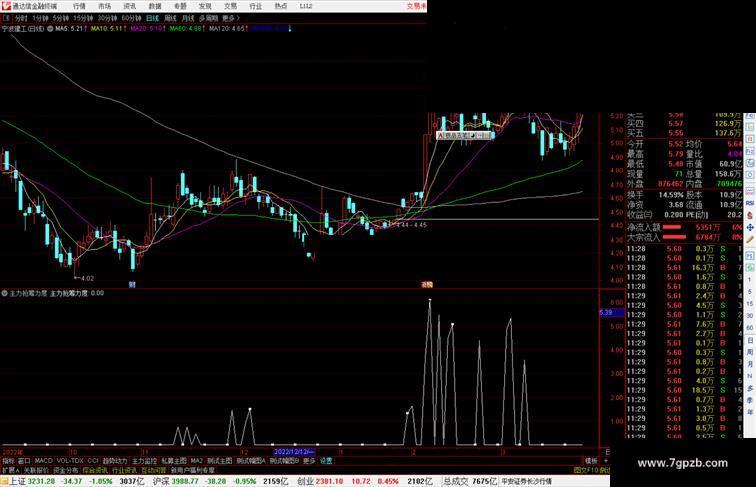This screenshot has height=487, width=756.
Task: Click the 2022/12/12 date marker on the timeline
Action: click(294, 452)
